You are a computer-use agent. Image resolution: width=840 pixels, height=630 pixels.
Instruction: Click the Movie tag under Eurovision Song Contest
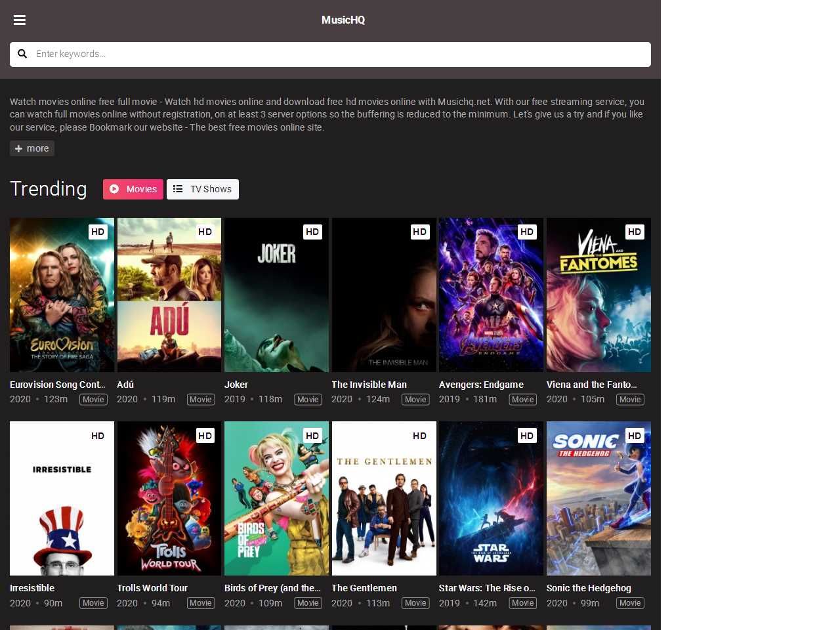click(x=93, y=400)
